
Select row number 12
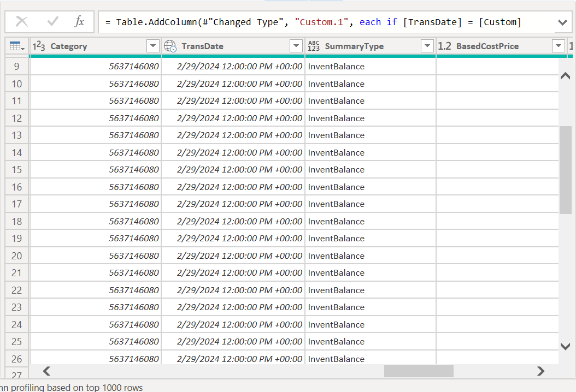tap(17, 118)
